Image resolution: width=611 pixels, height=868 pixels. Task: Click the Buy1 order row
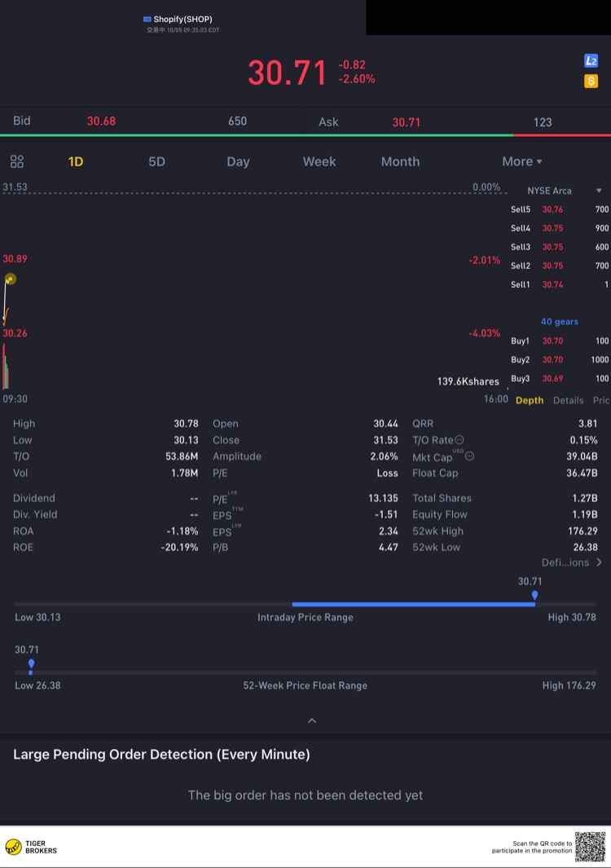[x=560, y=341]
